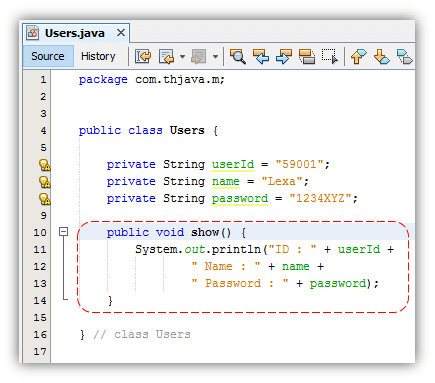Click Find Next Occurrence icon
435x383 pixels.
[x=284, y=56]
